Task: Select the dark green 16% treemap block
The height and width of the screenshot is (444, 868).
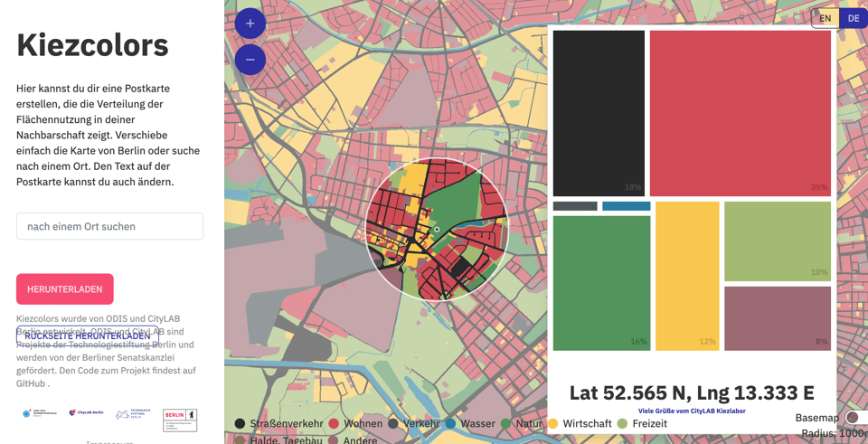Action: point(602,283)
